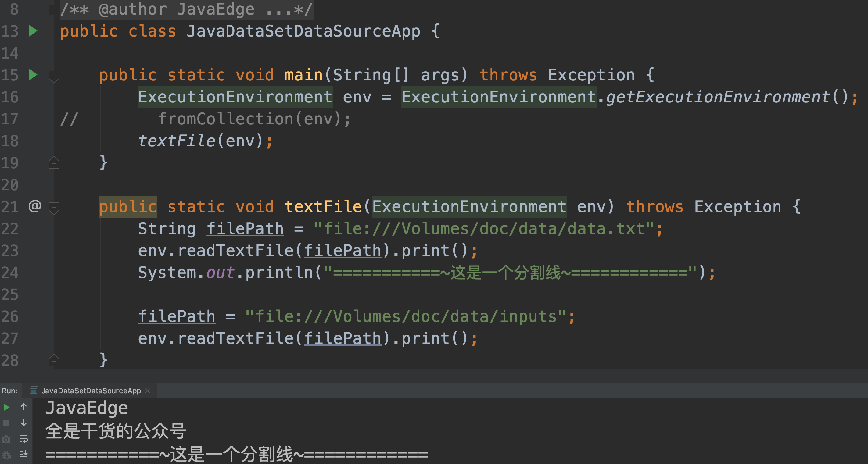This screenshot has height=464, width=868.
Task: Toggle soft-wrap in console output
Action: [24, 439]
